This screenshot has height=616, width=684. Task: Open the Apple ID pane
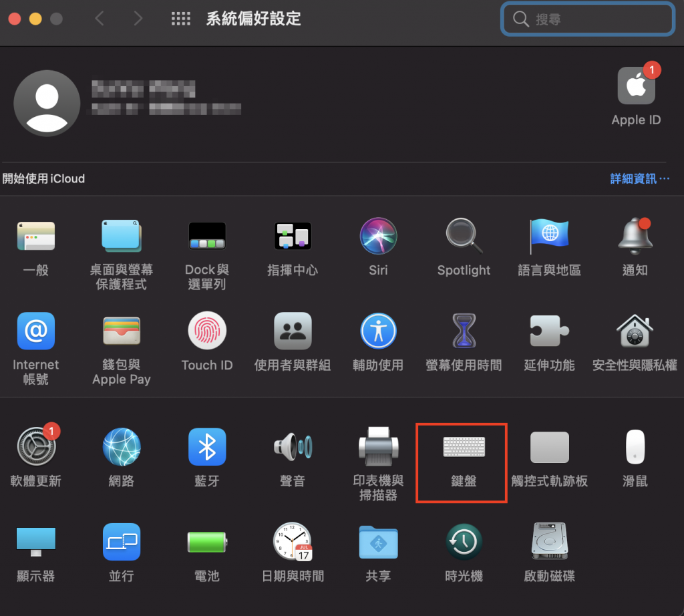pos(637,86)
